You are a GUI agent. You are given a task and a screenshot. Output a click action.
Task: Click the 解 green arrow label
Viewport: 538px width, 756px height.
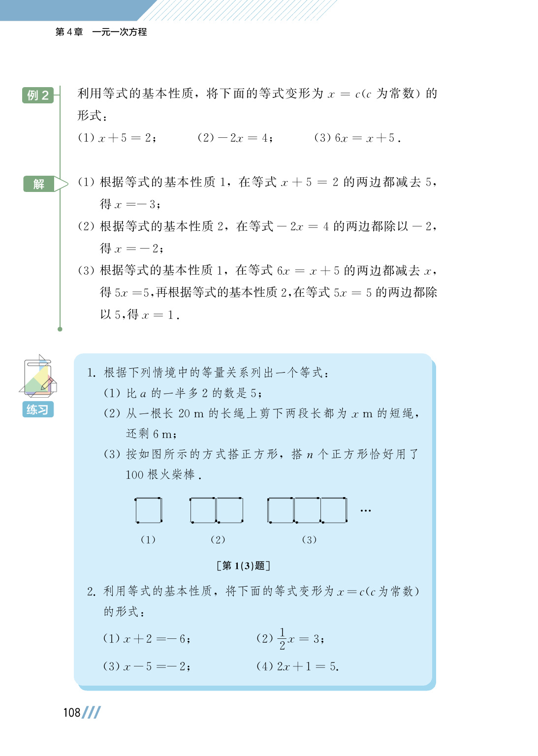tap(45, 184)
